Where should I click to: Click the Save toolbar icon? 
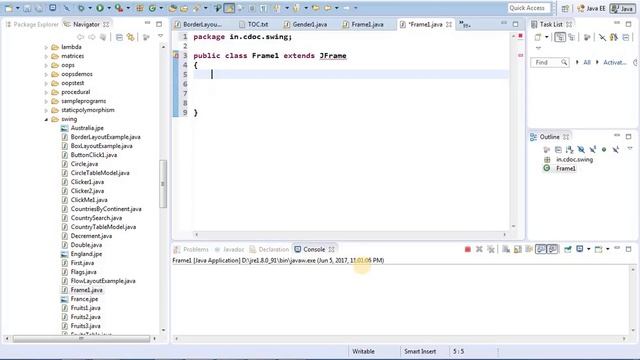click(x=27, y=8)
